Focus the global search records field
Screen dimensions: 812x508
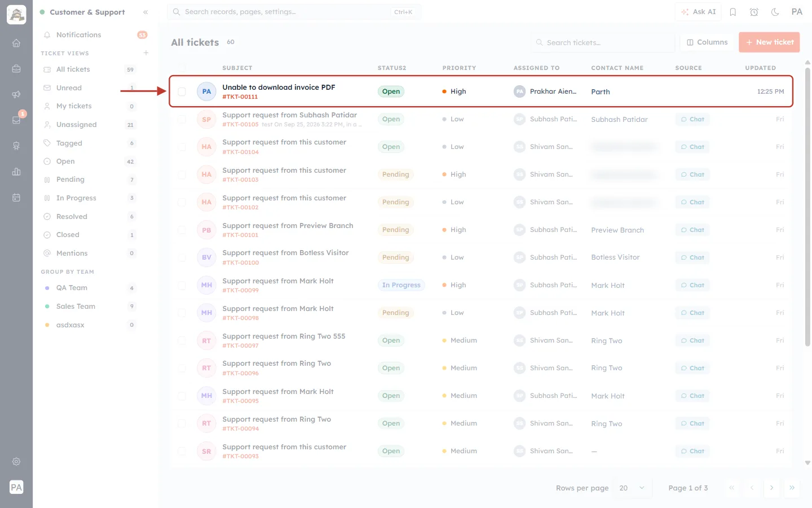(294, 12)
